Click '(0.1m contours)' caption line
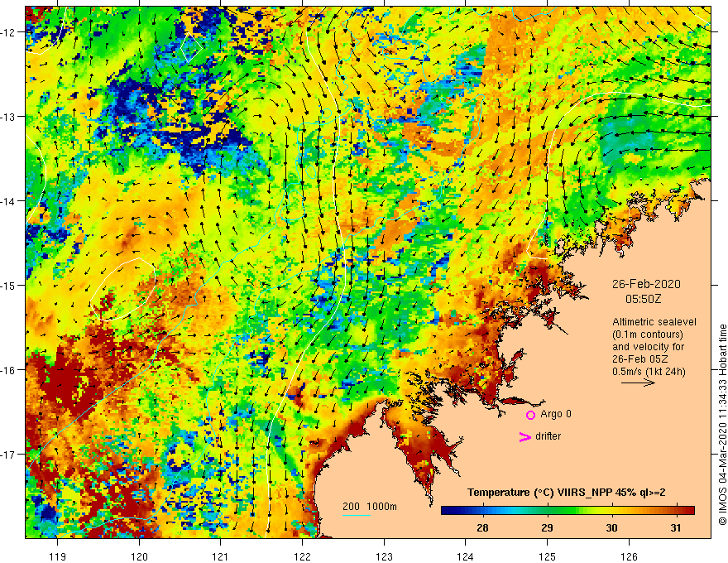 click(647, 334)
